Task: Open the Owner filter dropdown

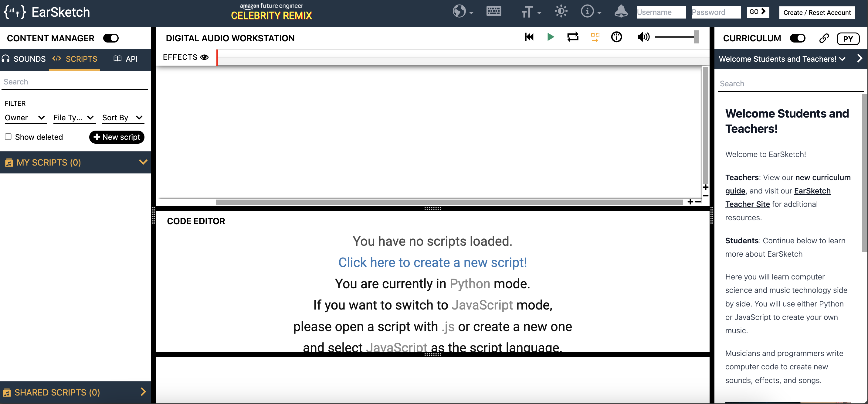Action: (x=25, y=118)
